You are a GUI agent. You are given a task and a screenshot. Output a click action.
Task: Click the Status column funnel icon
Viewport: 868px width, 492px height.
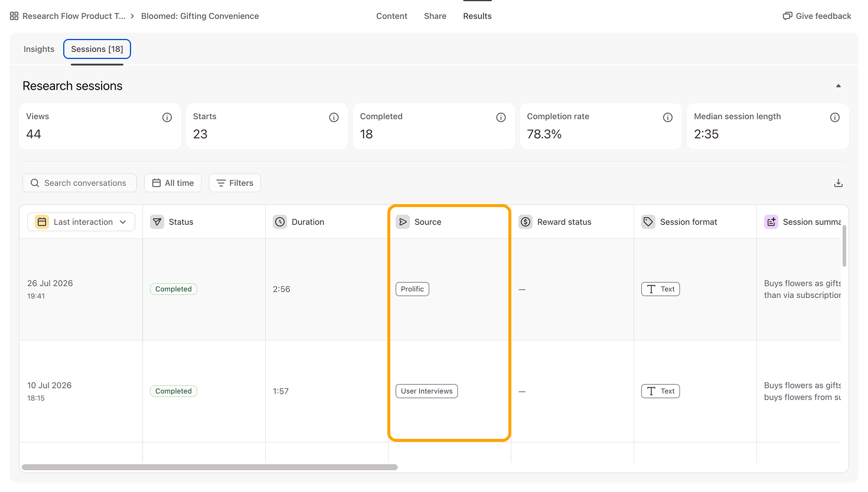157,222
